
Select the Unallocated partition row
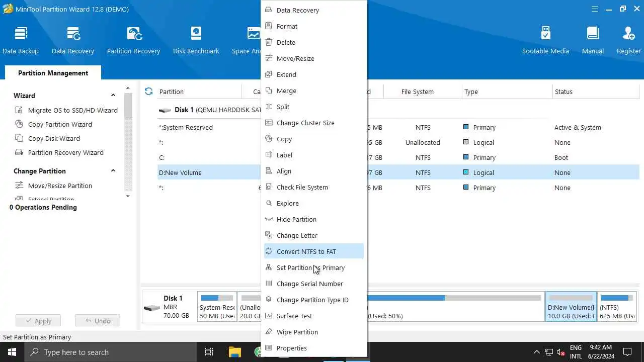point(398,142)
